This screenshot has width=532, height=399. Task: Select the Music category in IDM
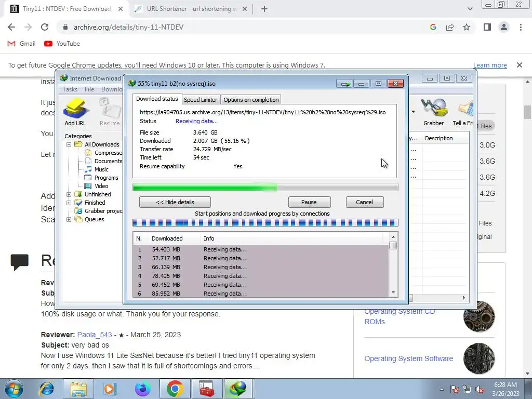pyautogui.click(x=101, y=169)
